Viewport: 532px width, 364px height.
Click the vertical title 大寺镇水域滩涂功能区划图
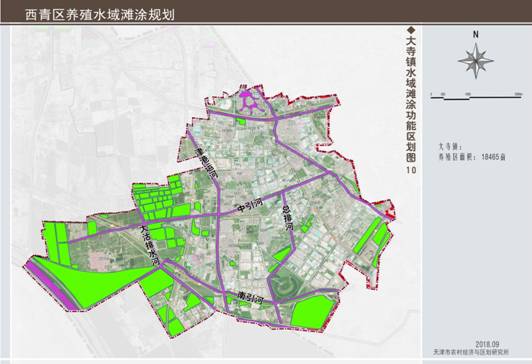pos(411,99)
